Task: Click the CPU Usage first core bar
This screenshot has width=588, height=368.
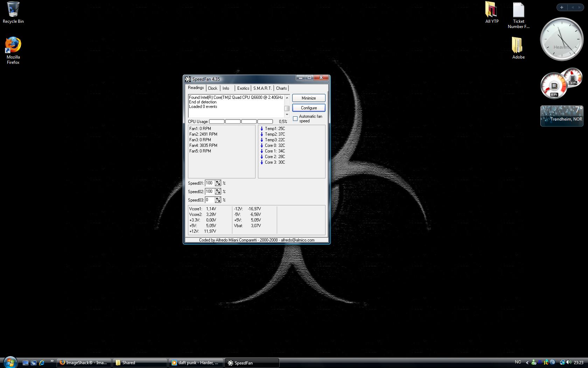Action: click(x=217, y=122)
